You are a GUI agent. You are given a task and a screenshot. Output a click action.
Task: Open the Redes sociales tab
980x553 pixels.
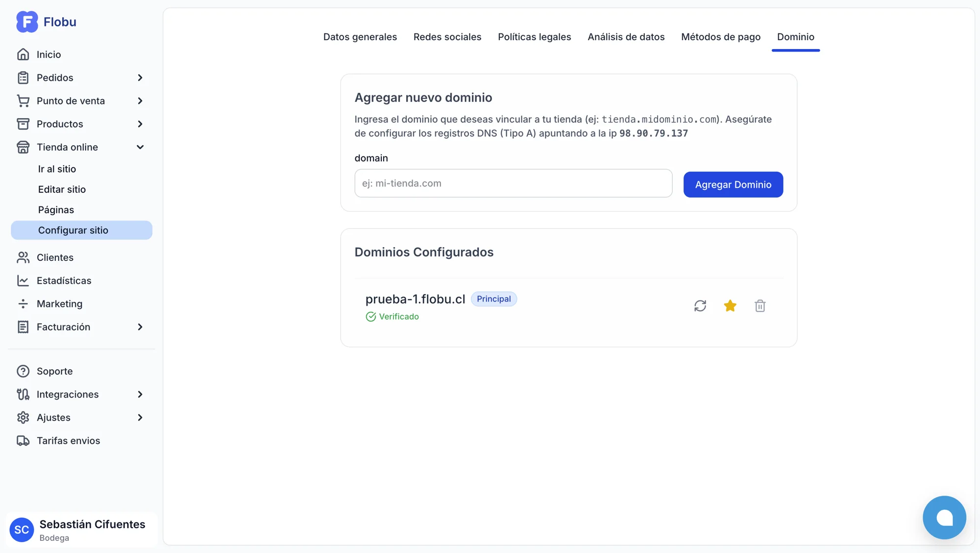(x=447, y=37)
